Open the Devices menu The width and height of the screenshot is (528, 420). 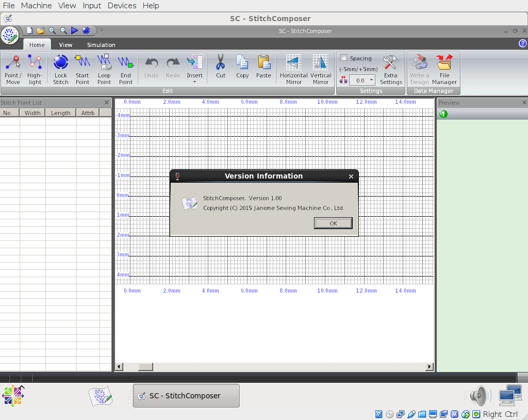click(x=122, y=6)
